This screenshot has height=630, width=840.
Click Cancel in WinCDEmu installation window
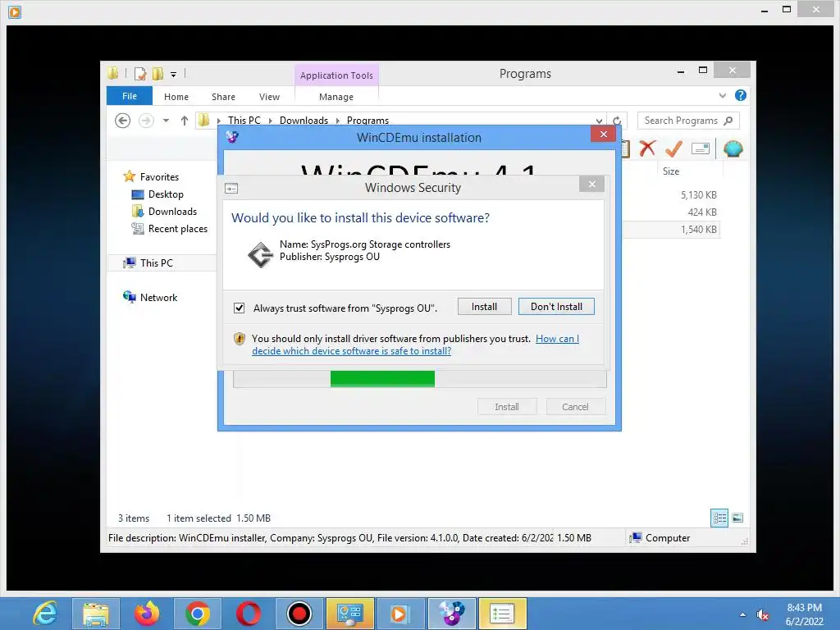pyautogui.click(x=575, y=407)
